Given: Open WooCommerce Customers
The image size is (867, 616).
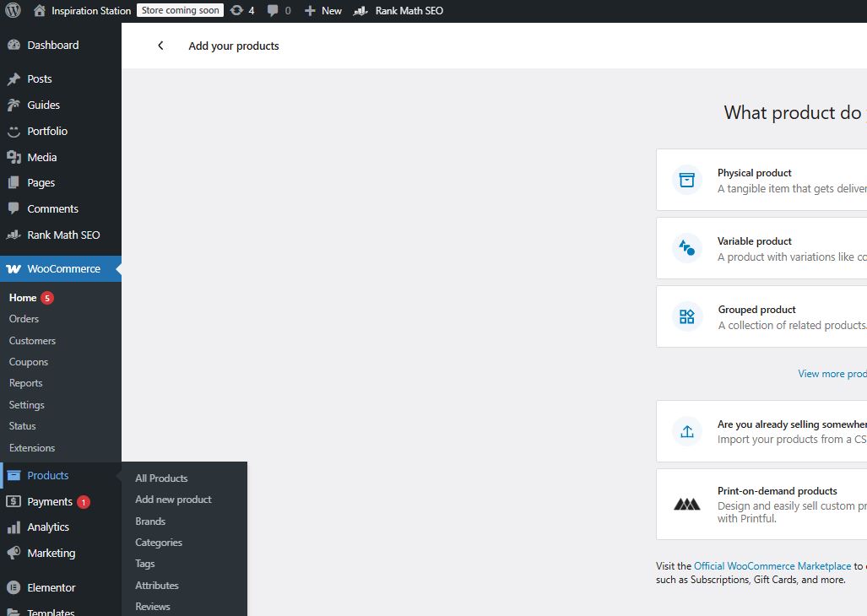Looking at the screenshot, I should pos(32,341).
